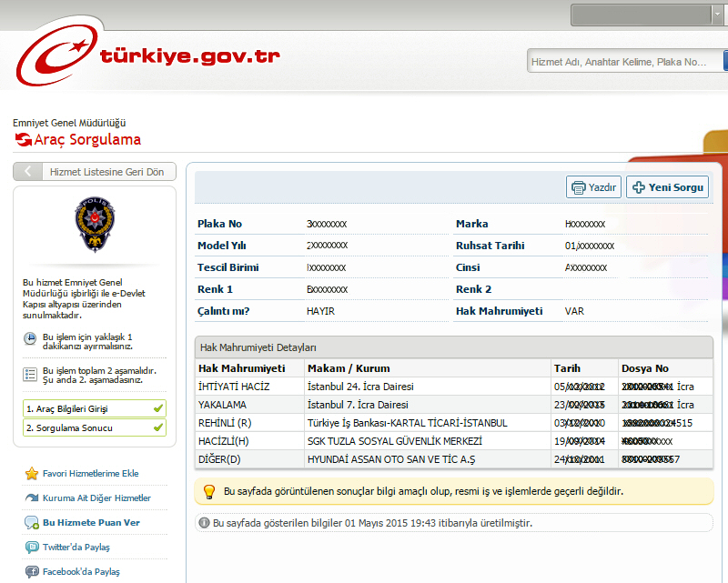Click the Marka label
This screenshot has height=583, width=728.
(x=471, y=224)
